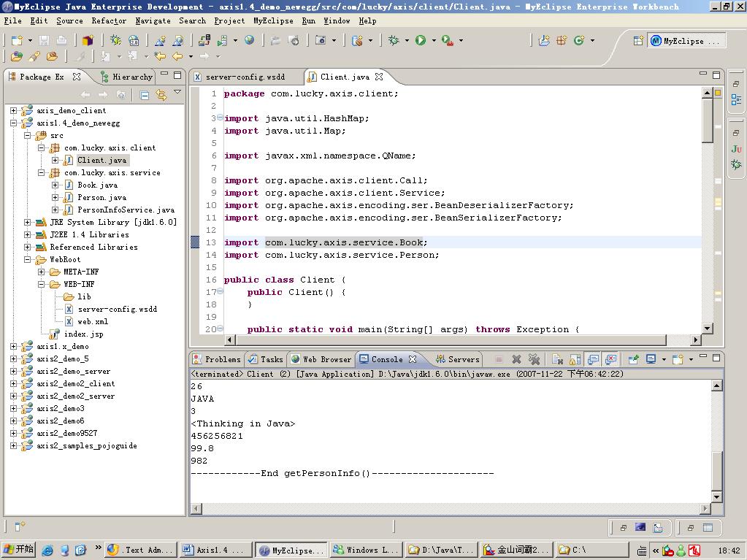Click the Open Perspective icon
Viewport: 747px width, 560px height.
pyautogui.click(x=638, y=41)
